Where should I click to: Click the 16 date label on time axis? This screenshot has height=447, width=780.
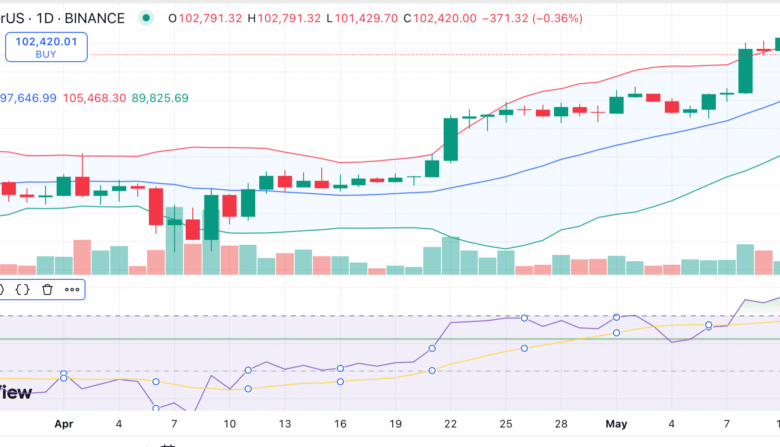click(340, 424)
